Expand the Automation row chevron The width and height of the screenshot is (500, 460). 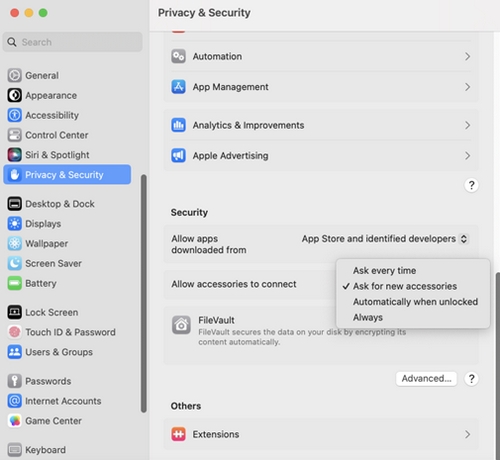(x=467, y=56)
